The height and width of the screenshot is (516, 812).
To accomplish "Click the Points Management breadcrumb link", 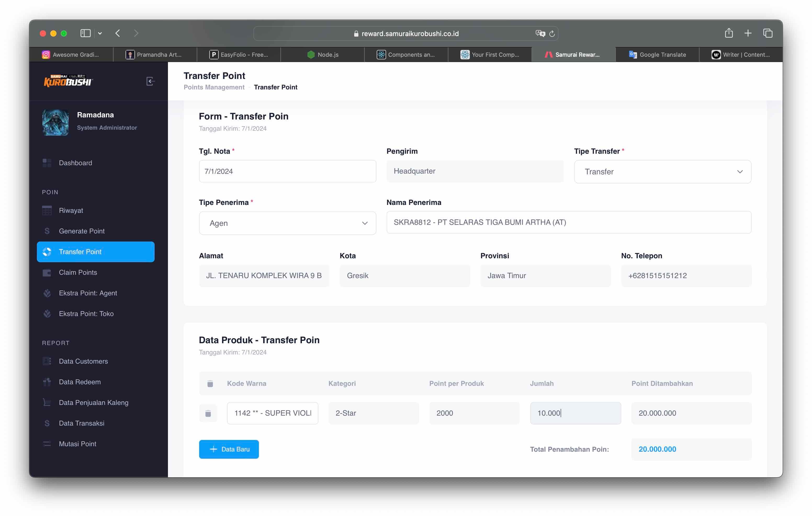I will (x=214, y=87).
